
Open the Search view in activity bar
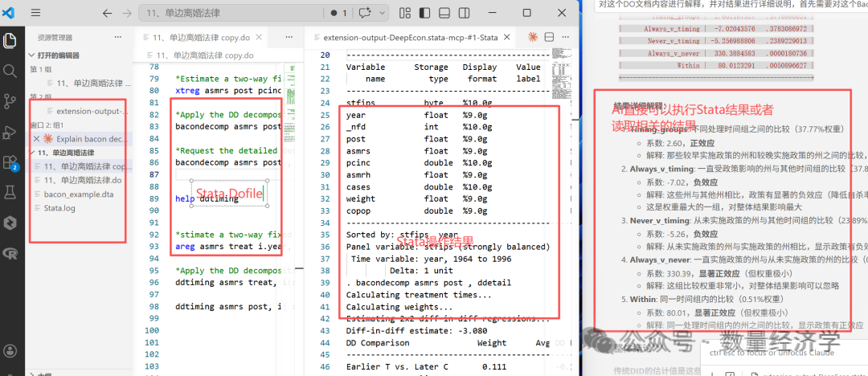coord(10,71)
